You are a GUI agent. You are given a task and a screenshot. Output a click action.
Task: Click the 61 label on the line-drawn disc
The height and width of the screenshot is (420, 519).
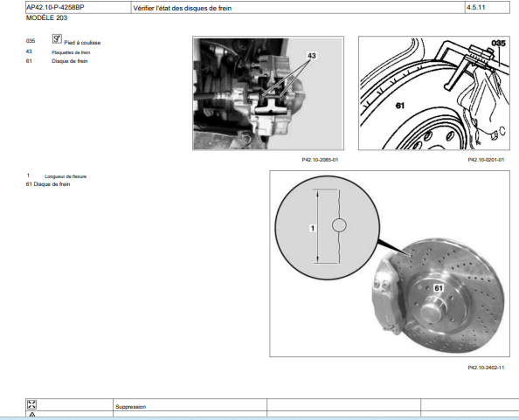click(400, 106)
